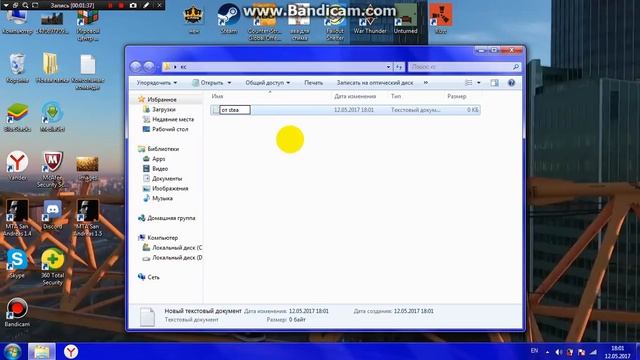The image size is (640, 360).
Task: Select Библиотеки in navigation pane
Action: click(163, 149)
